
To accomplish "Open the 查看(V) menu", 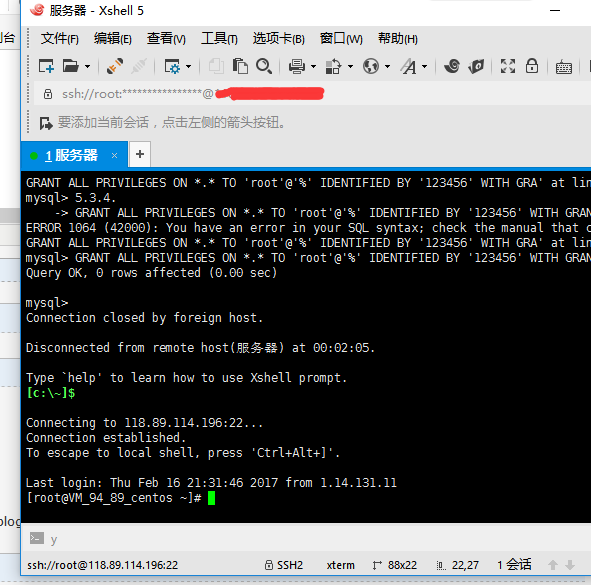I will click(x=166, y=38).
